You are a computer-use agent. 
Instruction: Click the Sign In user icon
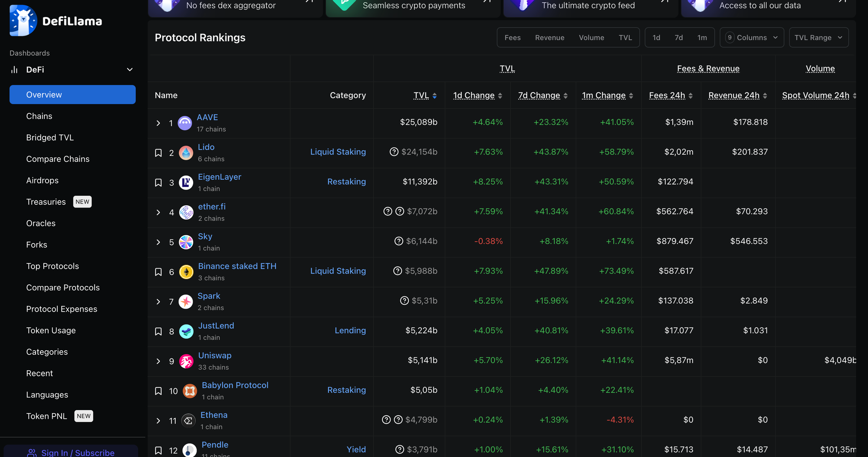click(32, 453)
